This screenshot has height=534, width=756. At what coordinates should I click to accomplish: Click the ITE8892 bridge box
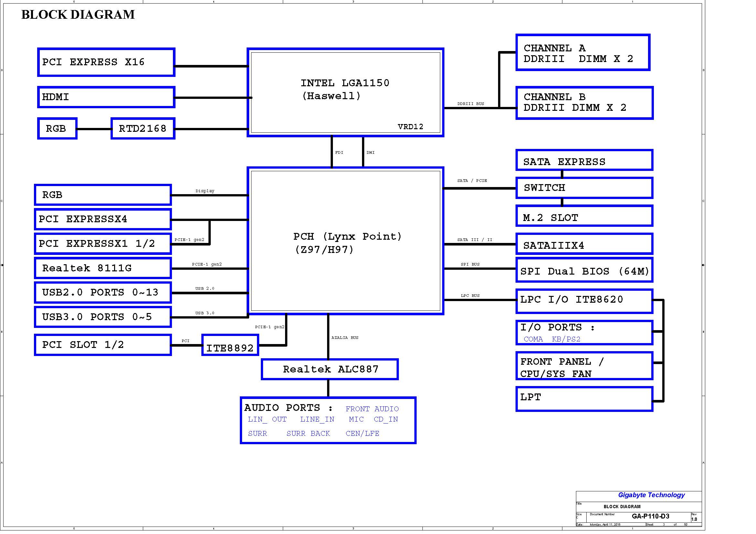(230, 345)
